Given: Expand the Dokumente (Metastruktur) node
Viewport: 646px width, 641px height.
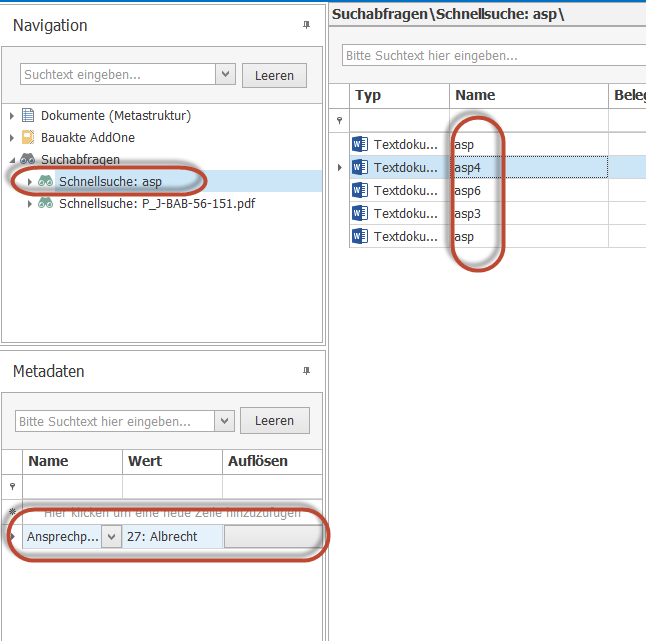Looking at the screenshot, I should point(12,116).
